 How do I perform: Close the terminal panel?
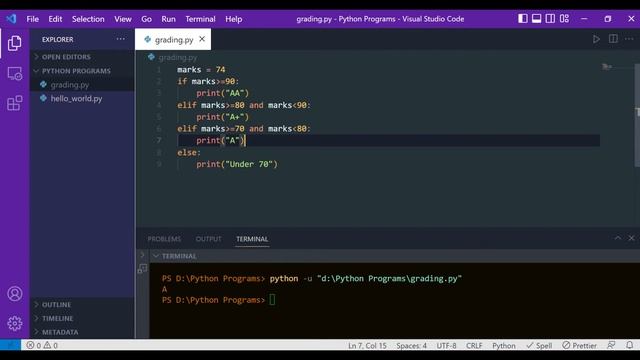pos(631,238)
